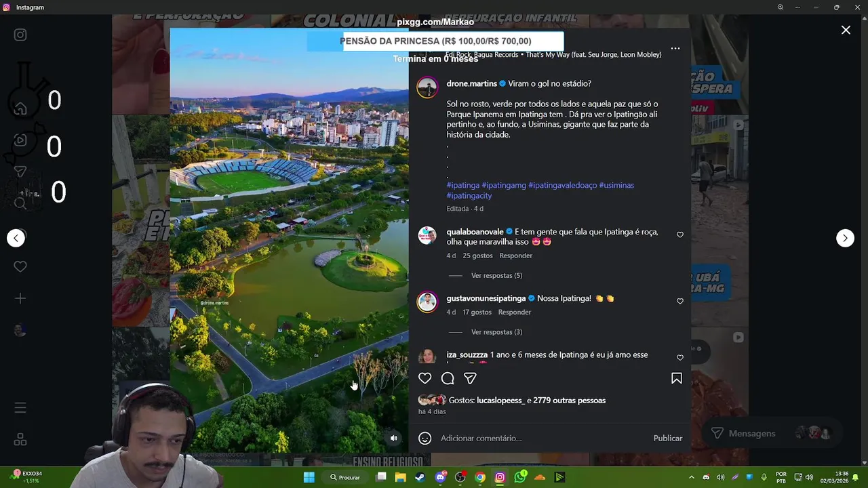
Task: Share the post via the paper plane icon
Action: click(470, 378)
